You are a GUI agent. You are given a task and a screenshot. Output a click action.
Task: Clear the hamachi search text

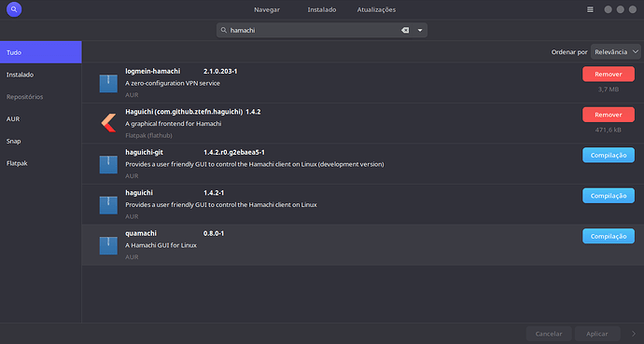[x=405, y=30]
